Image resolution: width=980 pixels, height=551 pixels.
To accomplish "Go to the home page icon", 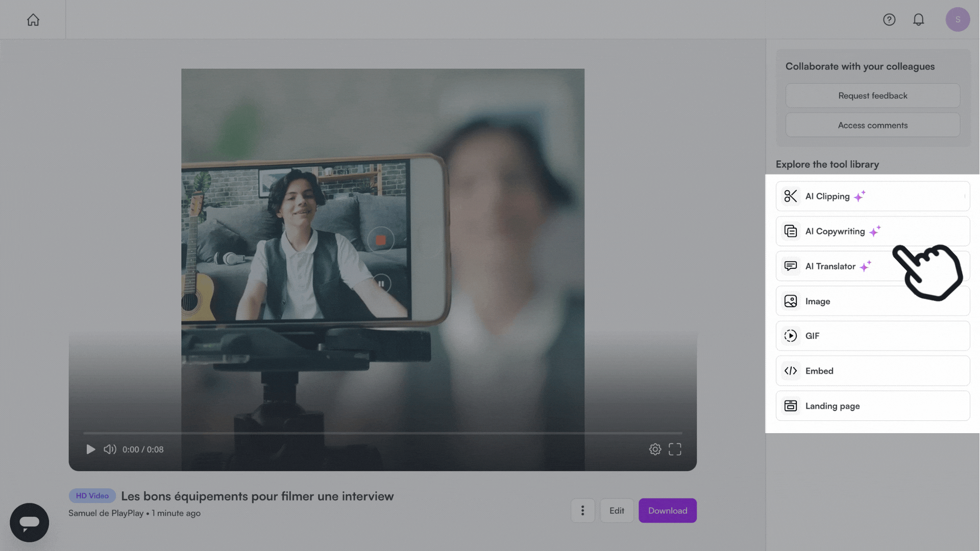I will (x=33, y=19).
